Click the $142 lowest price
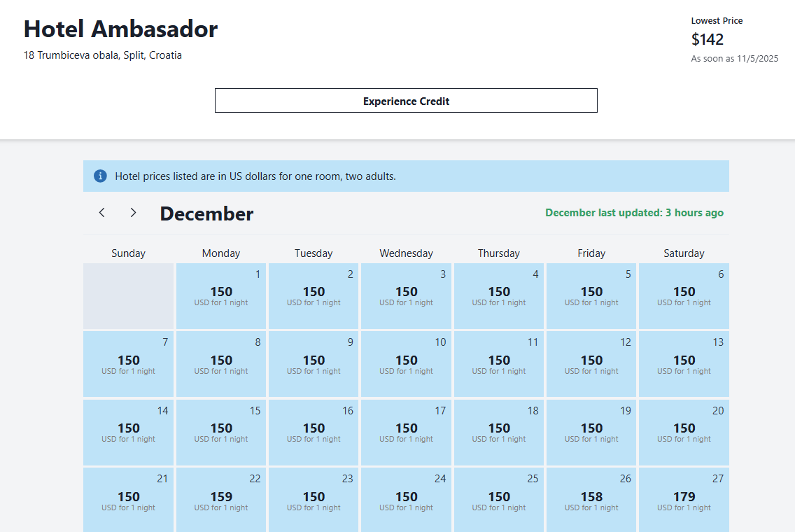 click(x=708, y=40)
